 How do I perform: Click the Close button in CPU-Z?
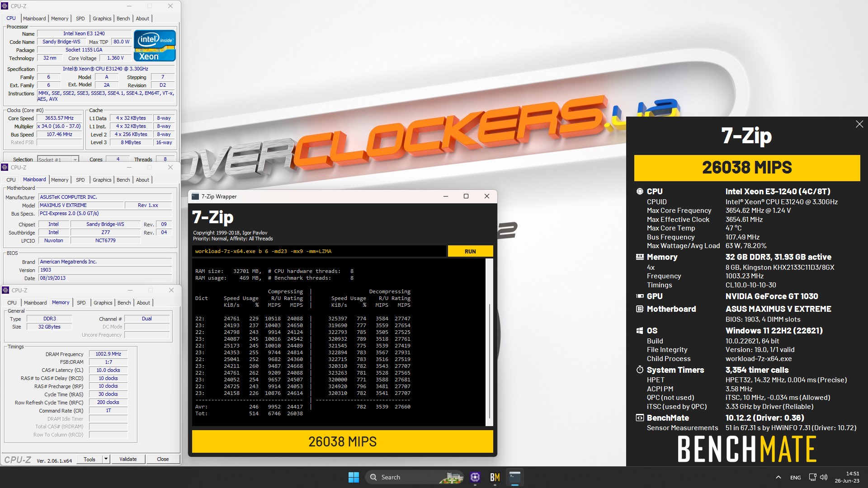(x=163, y=459)
